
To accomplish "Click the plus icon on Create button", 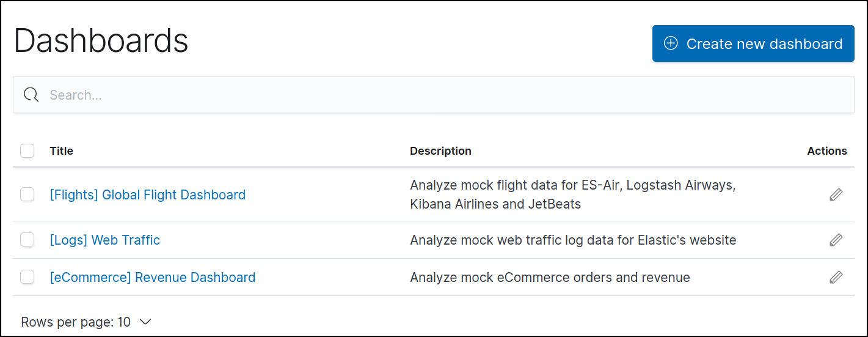I will (x=671, y=43).
